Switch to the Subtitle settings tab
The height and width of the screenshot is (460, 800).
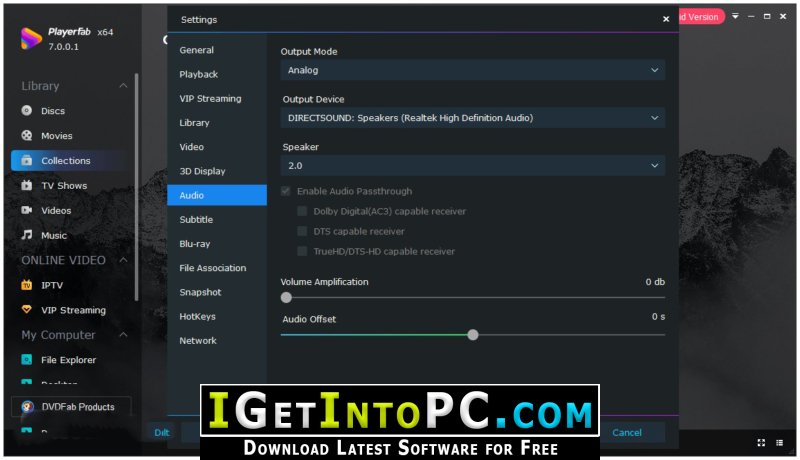(196, 219)
